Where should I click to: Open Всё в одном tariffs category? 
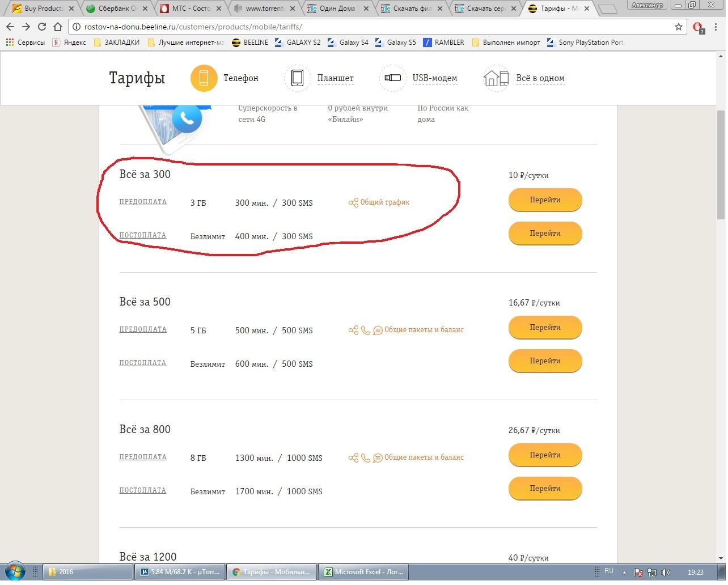point(540,78)
